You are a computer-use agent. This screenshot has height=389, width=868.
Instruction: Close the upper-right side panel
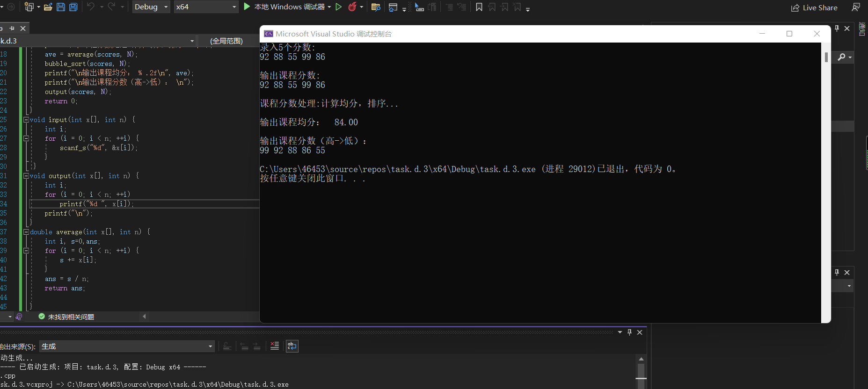coord(847,29)
